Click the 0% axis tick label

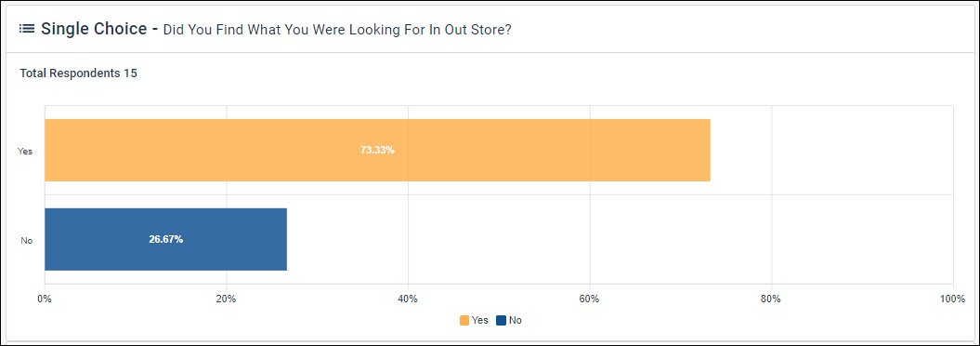(45, 299)
